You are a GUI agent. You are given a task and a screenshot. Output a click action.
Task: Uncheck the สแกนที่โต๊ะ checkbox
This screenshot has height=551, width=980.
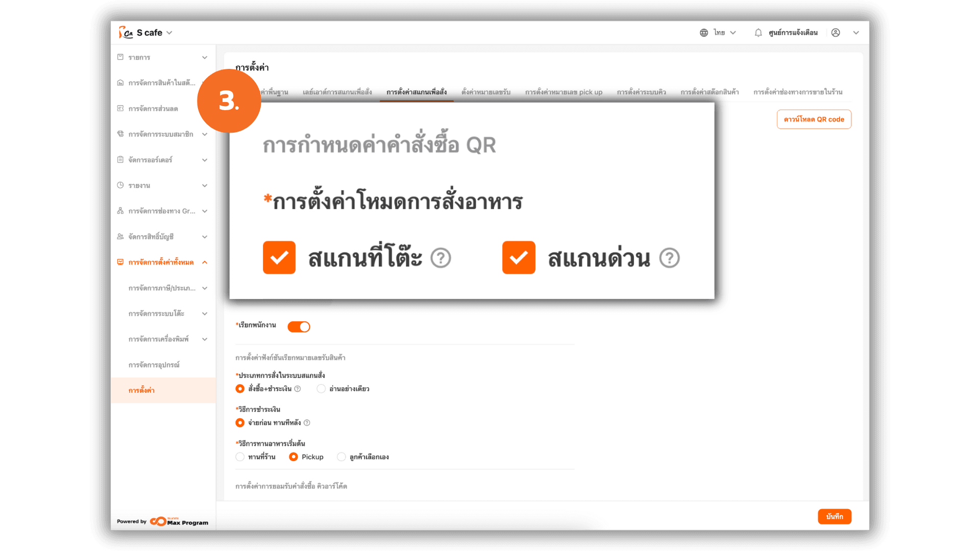pos(279,258)
